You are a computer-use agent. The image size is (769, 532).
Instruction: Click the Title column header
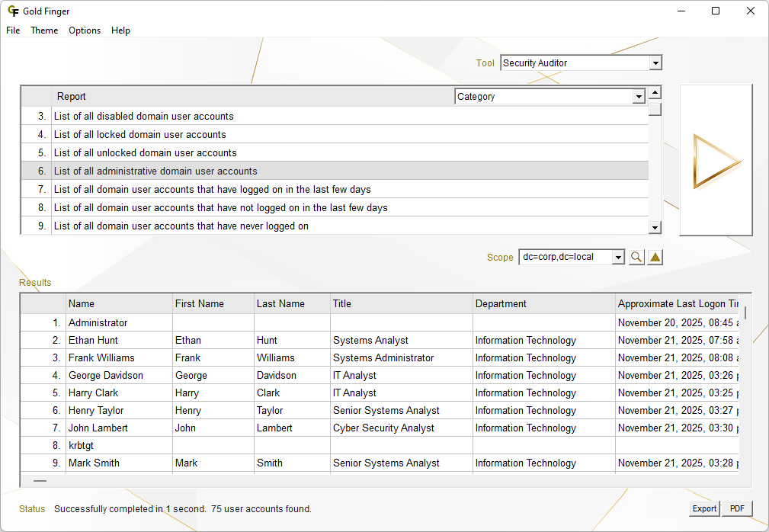[402, 303]
